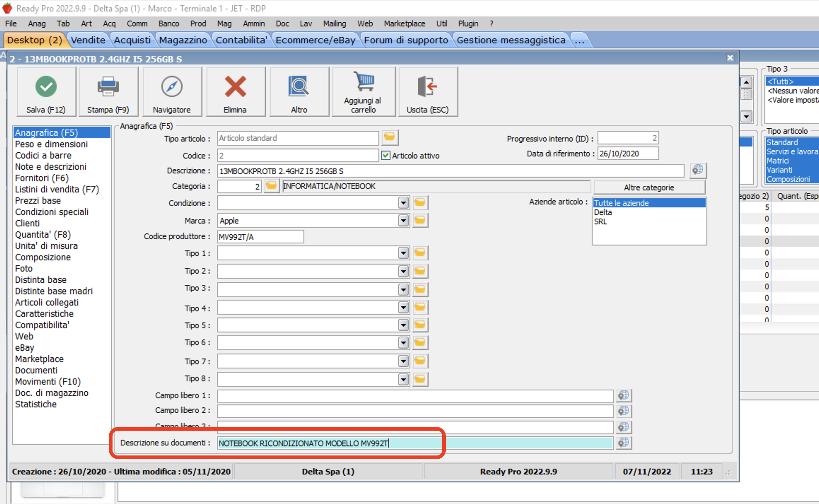Open the Tipo 1 dropdown
This screenshot has height=504, width=819.
tap(403, 253)
